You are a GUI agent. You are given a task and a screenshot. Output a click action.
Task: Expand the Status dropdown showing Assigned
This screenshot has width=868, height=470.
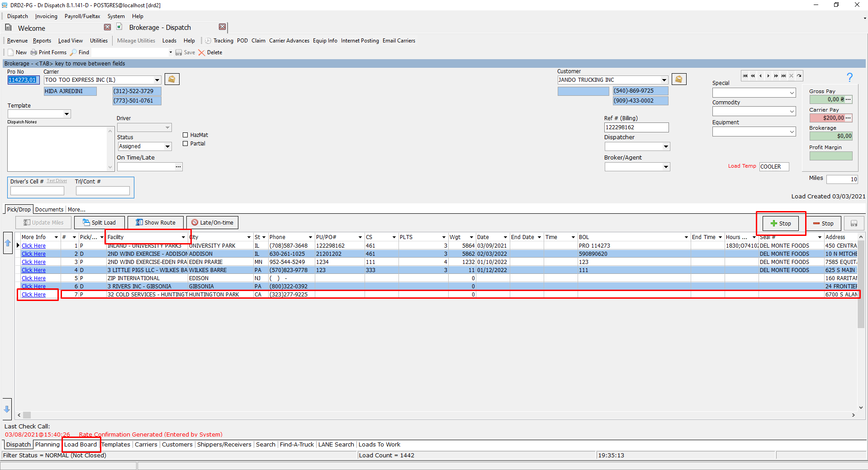click(x=167, y=146)
